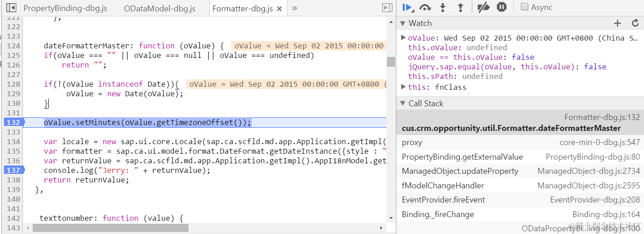Select Binding._fireChange stack frame
Image resolution: width=644 pixels, height=234 pixels.
coord(519,214)
